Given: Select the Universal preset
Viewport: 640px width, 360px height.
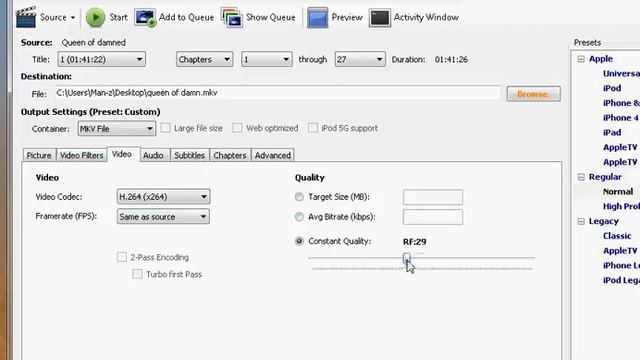Looking at the screenshot, I should 621,73.
